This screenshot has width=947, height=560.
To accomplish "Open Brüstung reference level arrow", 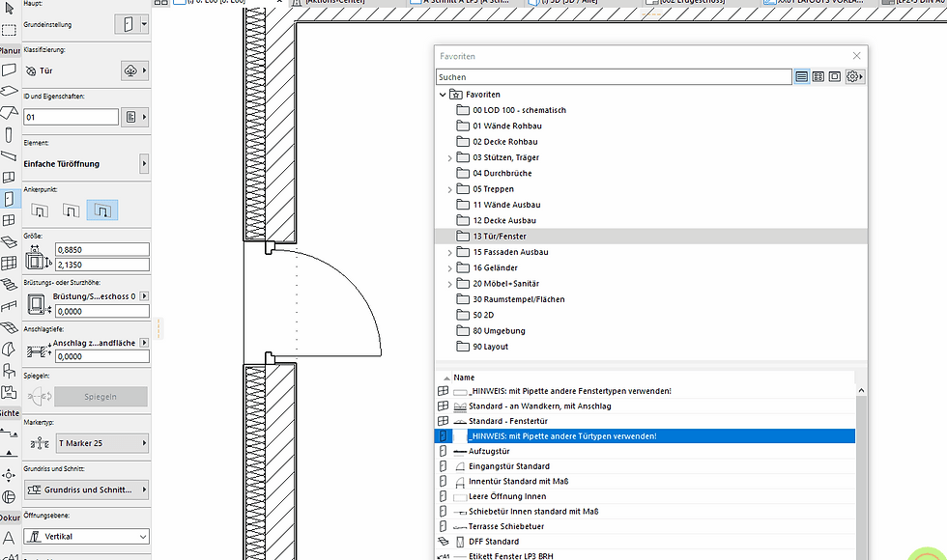I will pos(144,296).
